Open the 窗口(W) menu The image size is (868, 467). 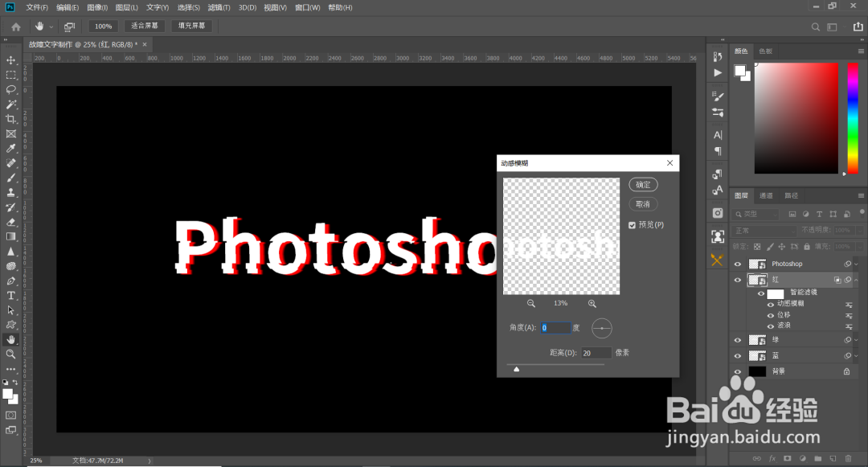coord(308,8)
